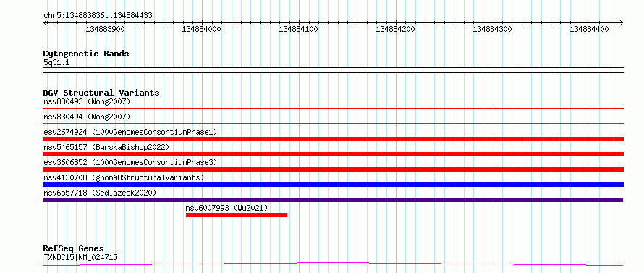This screenshot has width=644, height=273.
Task: Click ruler position 134884000
Action: (x=202, y=30)
